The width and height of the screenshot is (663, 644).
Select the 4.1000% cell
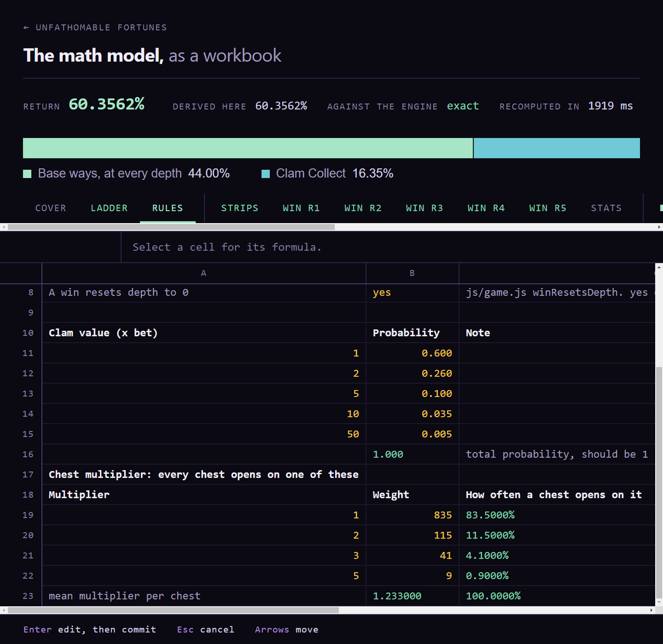557,555
